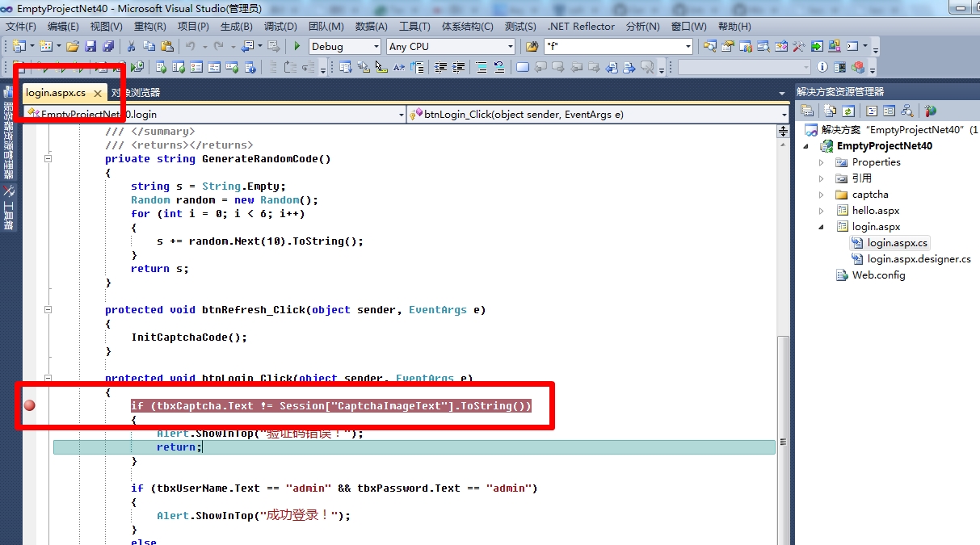This screenshot has height=545, width=980.
Task: Open the 生成(B) build menu
Action: [x=237, y=27]
